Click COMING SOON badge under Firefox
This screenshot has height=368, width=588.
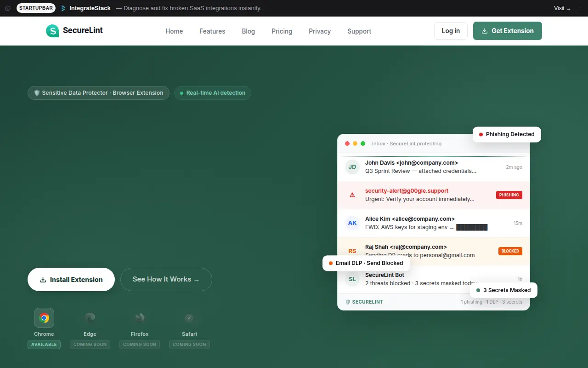tap(140, 345)
